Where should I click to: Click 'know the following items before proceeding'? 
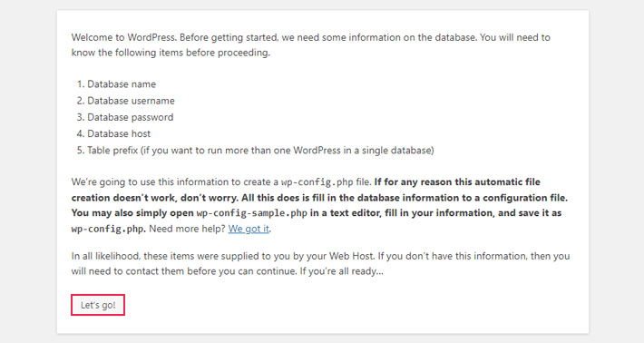(171, 53)
